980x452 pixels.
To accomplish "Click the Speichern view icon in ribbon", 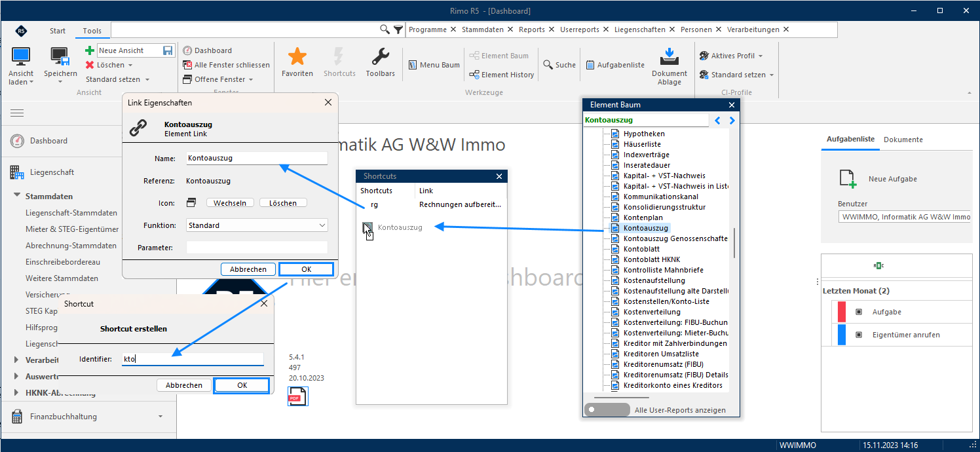I will click(x=60, y=57).
